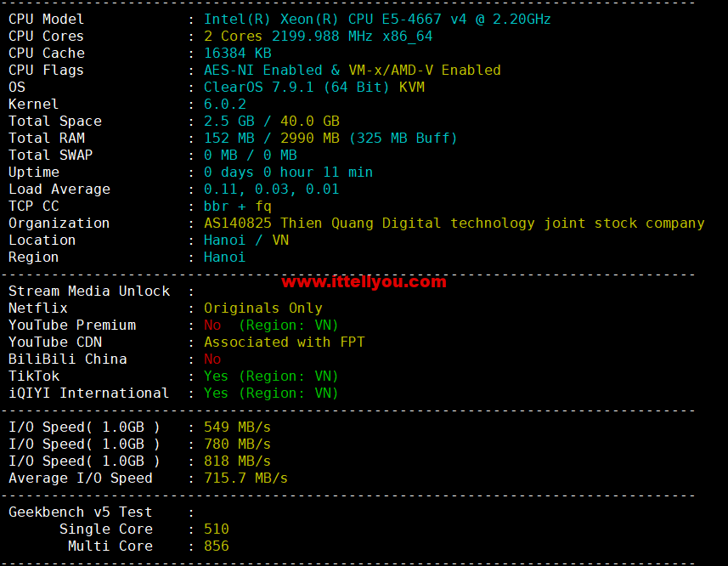
Task: Click the bbr + fq TCP CC value
Action: [237, 206]
